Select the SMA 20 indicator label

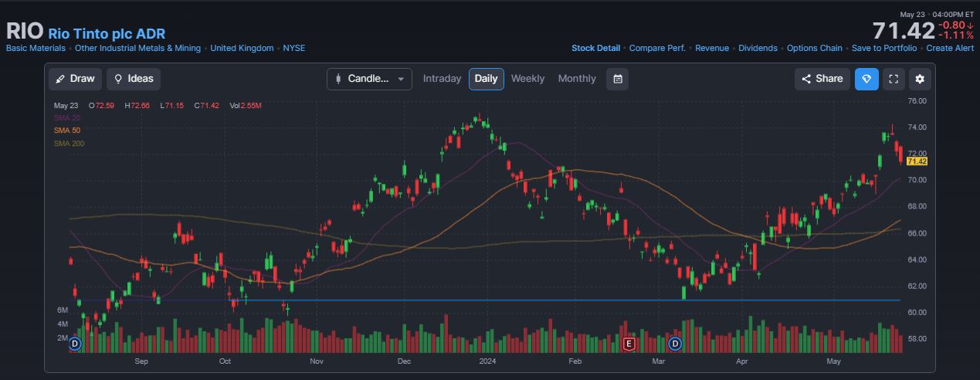(67, 117)
